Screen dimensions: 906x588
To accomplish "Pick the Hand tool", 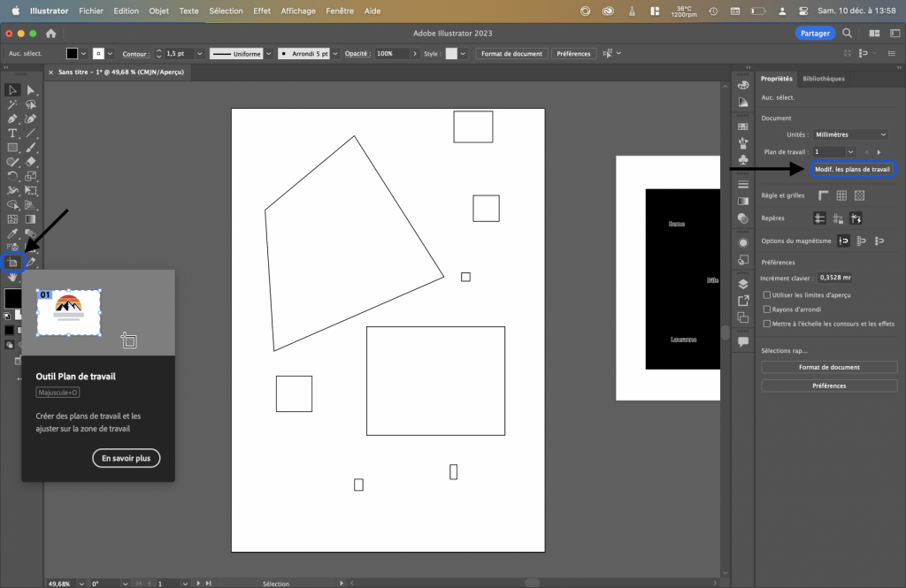I will [12, 278].
